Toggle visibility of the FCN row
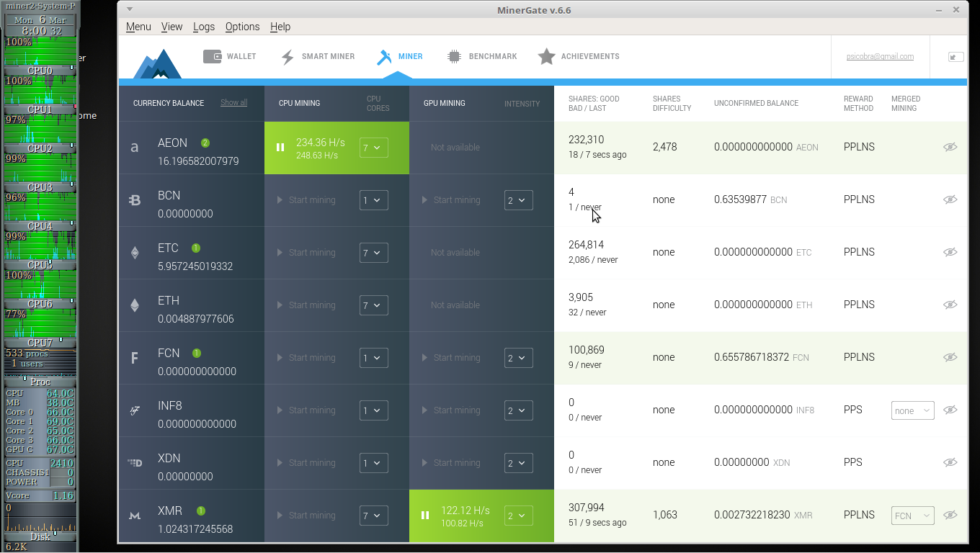Viewport: 980px width, 553px height. point(950,357)
